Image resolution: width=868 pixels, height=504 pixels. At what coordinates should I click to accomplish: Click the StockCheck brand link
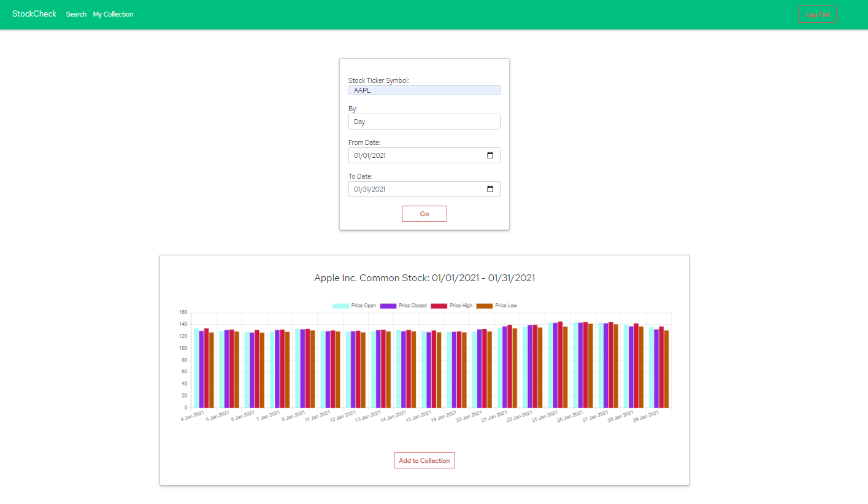(34, 14)
